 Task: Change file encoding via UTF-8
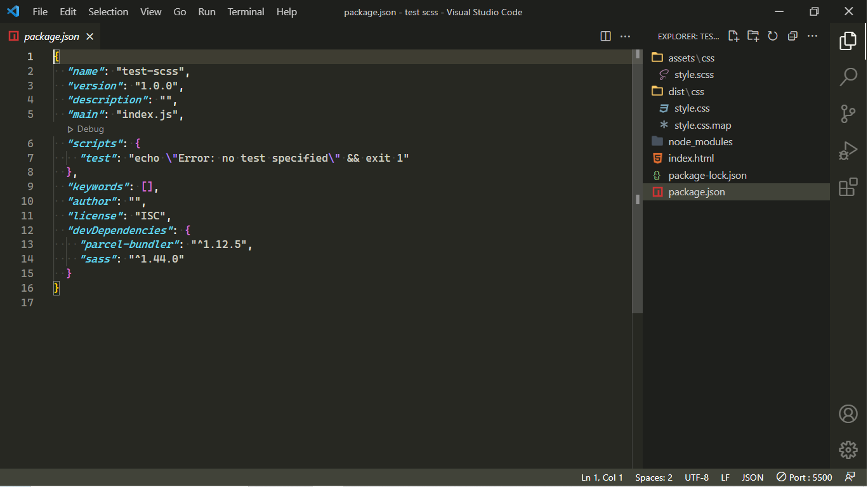pos(697,477)
